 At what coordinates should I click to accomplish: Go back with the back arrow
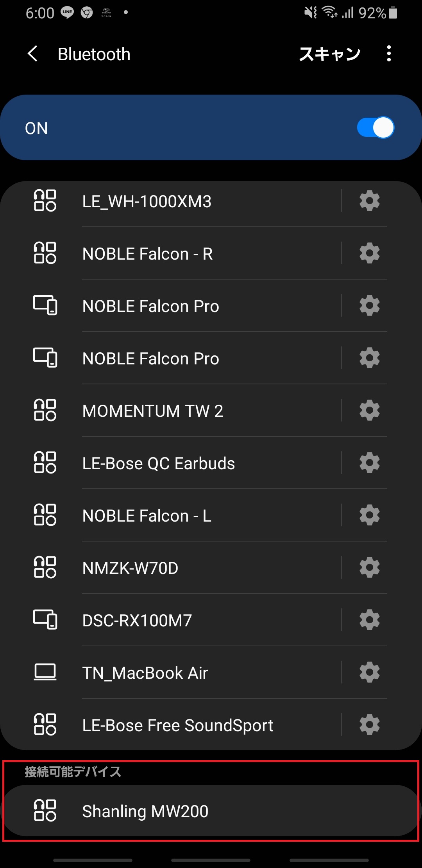[x=33, y=54]
